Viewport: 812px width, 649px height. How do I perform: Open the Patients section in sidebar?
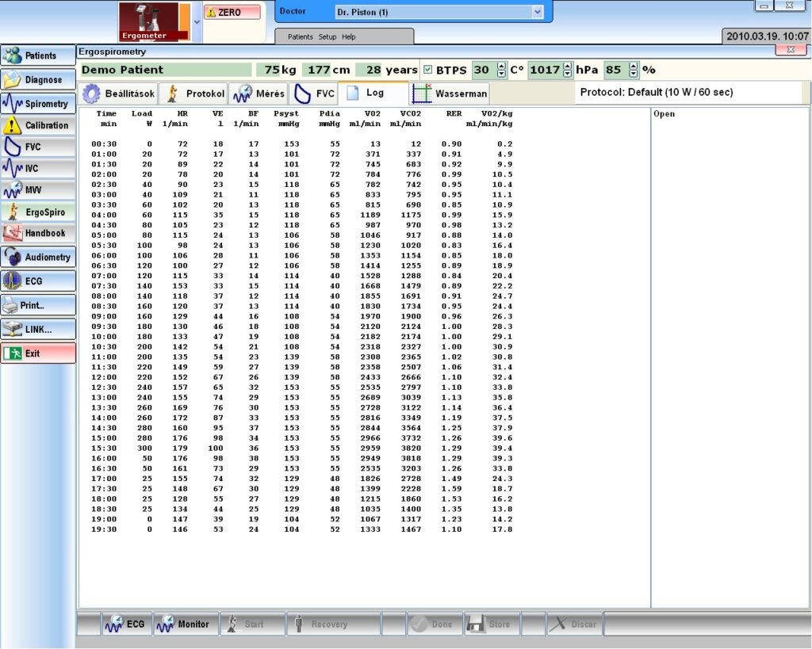[x=38, y=55]
